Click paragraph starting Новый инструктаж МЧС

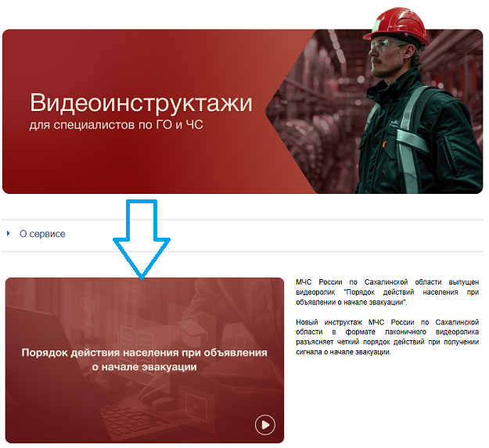pos(387,337)
